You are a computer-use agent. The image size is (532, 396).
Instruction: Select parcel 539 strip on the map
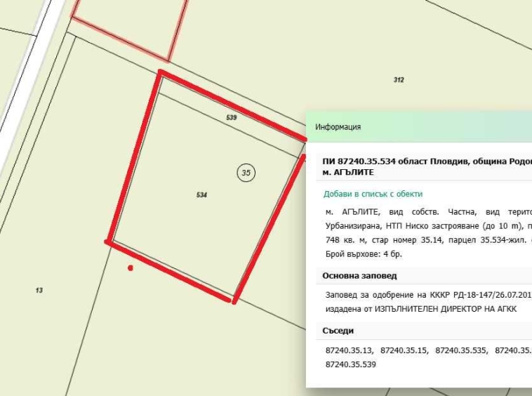click(x=232, y=117)
